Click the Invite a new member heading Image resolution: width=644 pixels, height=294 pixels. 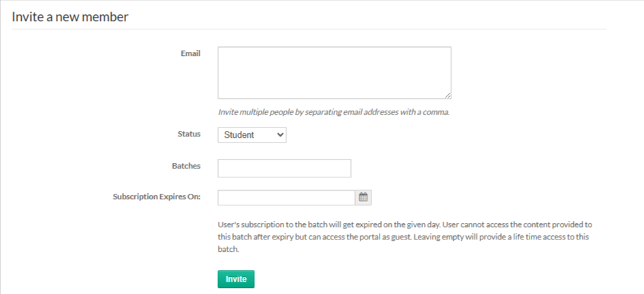tap(70, 17)
